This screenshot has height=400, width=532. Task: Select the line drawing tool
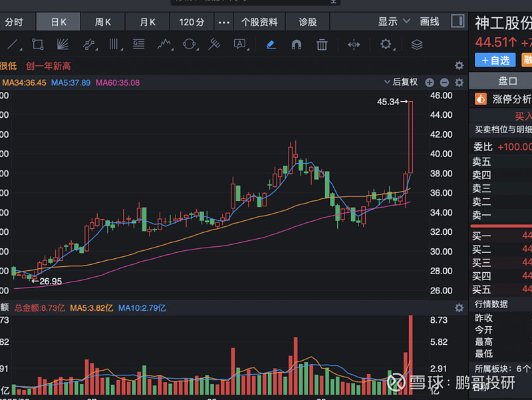(x=13, y=45)
